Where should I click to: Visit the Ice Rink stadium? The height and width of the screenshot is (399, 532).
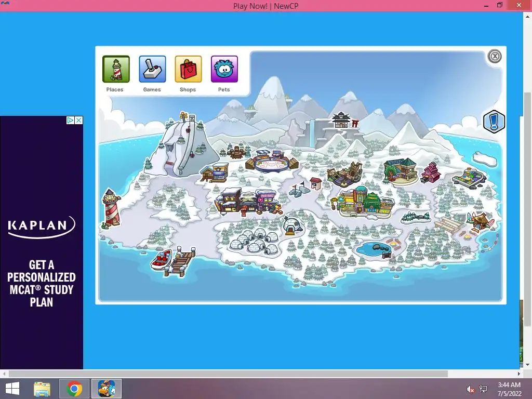(272, 162)
